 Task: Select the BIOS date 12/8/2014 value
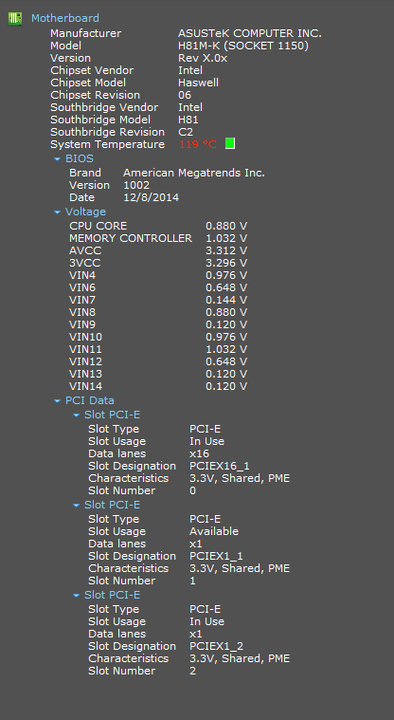pos(151,197)
